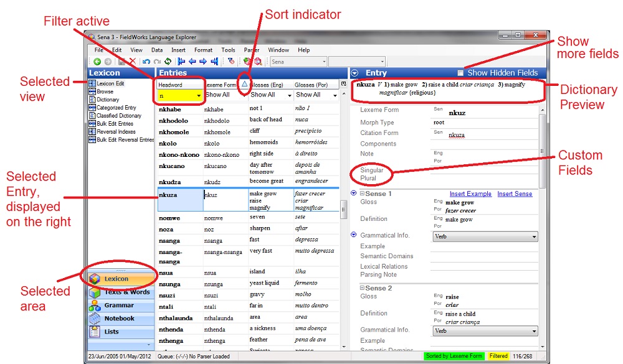Click the entry detail pane scrollbar thumb
Viewport: 623px width, 364px height.
click(x=543, y=151)
